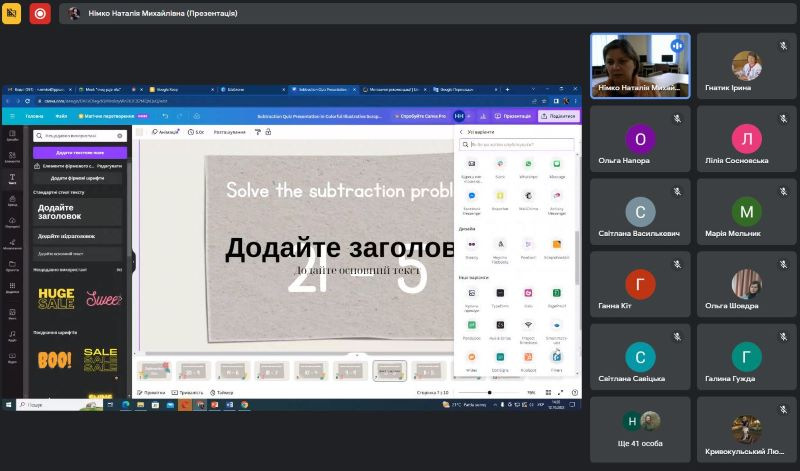
Task: Click the cloud save status icon
Action: tap(196, 116)
